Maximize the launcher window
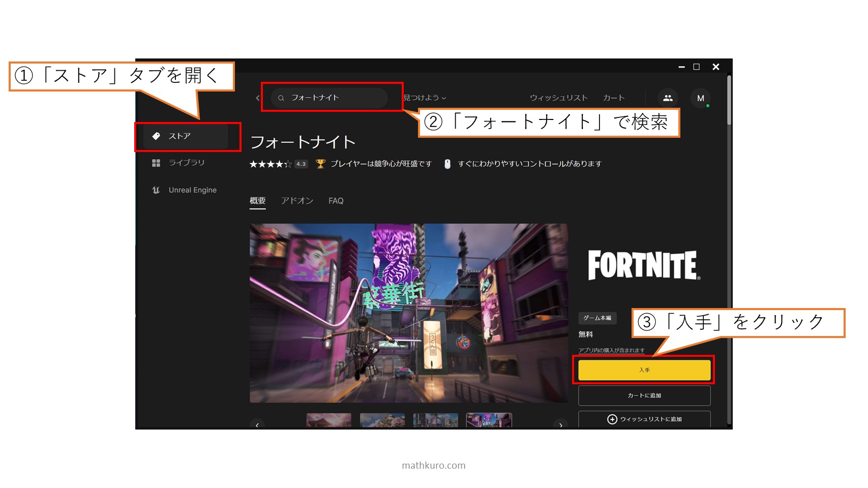Viewport: 868px width, 488px height. (x=697, y=67)
